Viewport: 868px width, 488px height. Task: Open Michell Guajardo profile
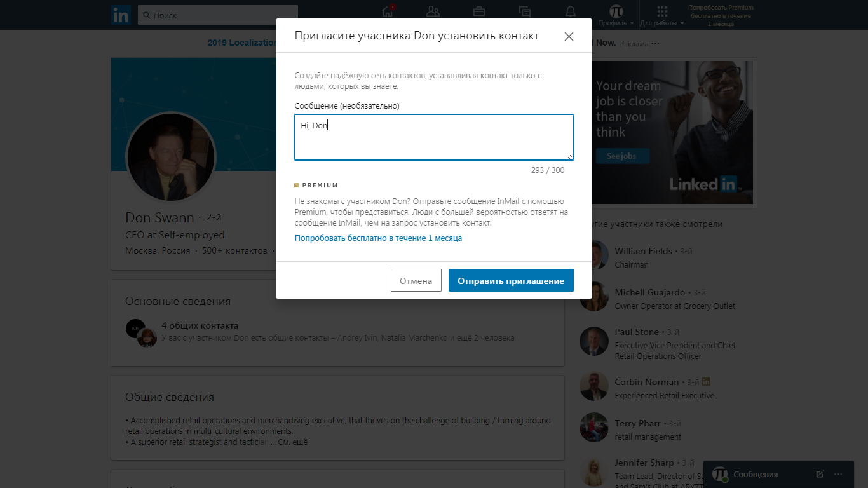(650, 292)
